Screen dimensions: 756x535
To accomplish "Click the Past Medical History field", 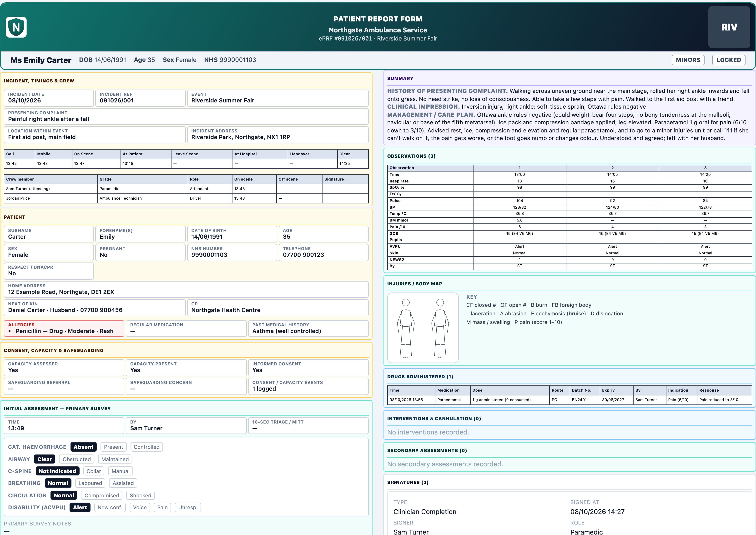I will (308, 328).
